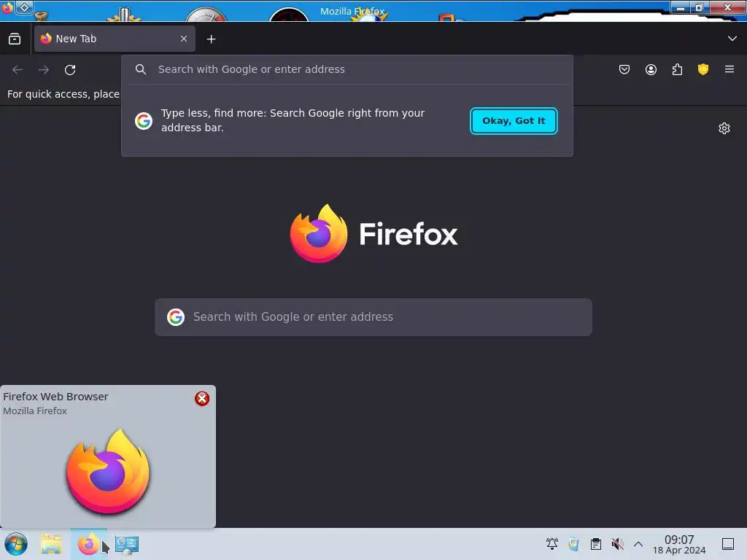747x560 pixels.
Task: Open the clock showing 09:07
Action: [679, 544]
